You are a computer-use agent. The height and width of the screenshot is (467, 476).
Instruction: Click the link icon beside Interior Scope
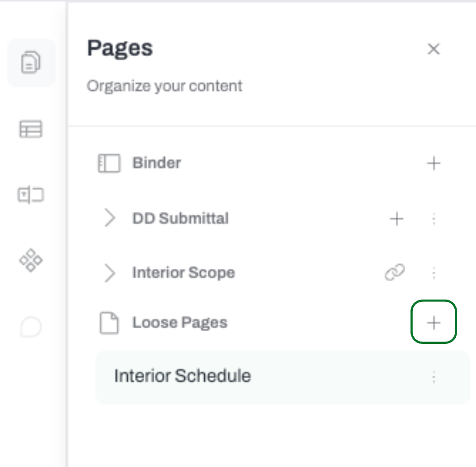395,272
